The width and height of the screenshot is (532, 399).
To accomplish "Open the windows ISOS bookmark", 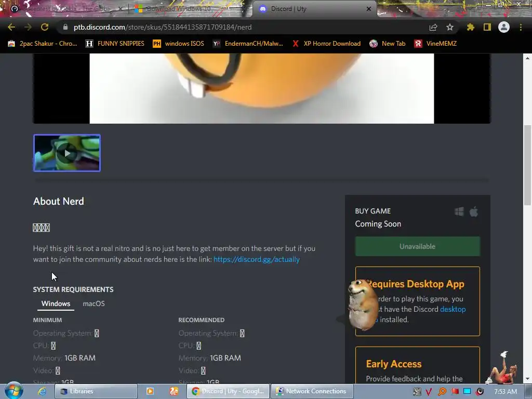I will click(179, 44).
